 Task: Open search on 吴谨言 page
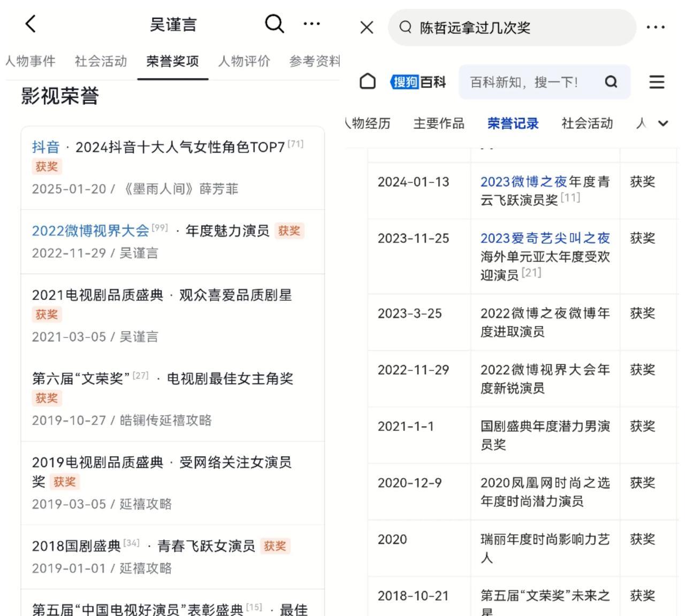[275, 24]
